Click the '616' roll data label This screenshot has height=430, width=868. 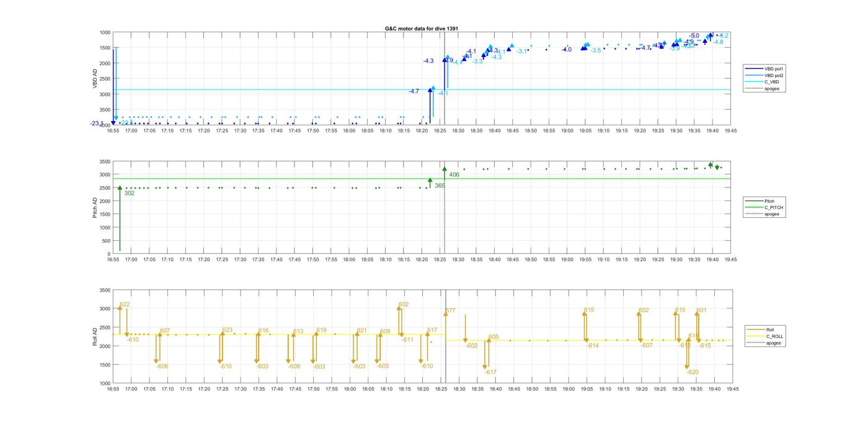click(263, 331)
